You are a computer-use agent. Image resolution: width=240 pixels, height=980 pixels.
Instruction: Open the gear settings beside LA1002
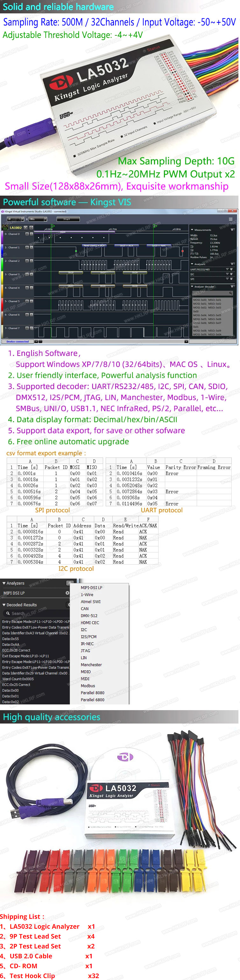pos(31,227)
